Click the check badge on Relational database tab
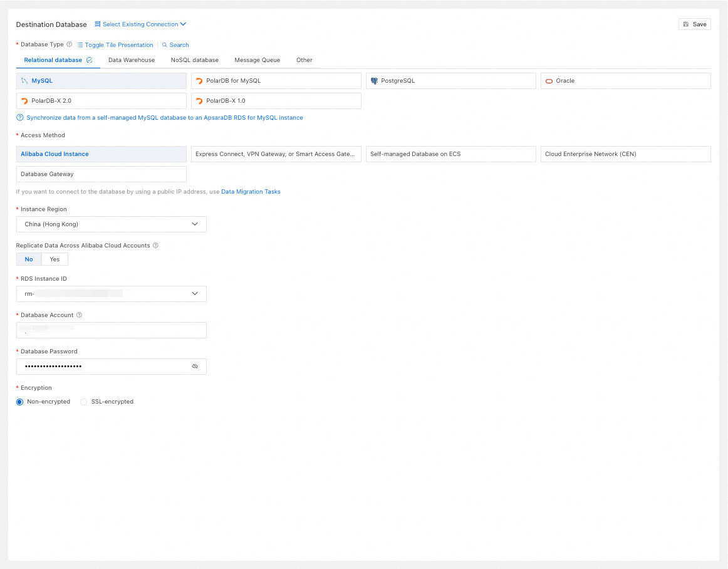The image size is (728, 569). tap(89, 60)
